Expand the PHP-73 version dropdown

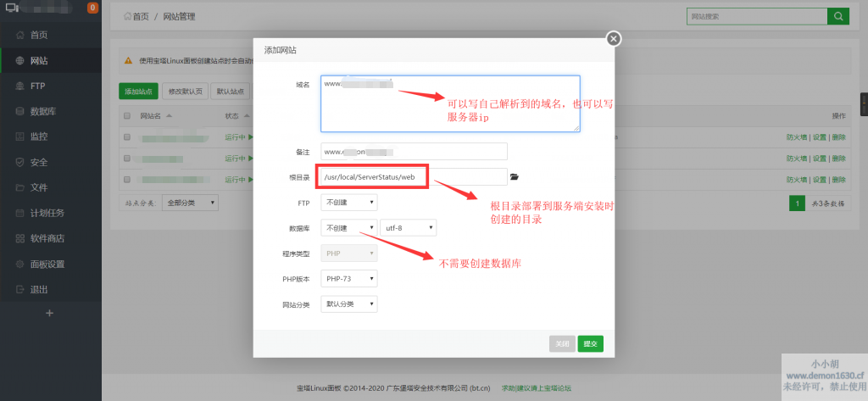pos(348,279)
